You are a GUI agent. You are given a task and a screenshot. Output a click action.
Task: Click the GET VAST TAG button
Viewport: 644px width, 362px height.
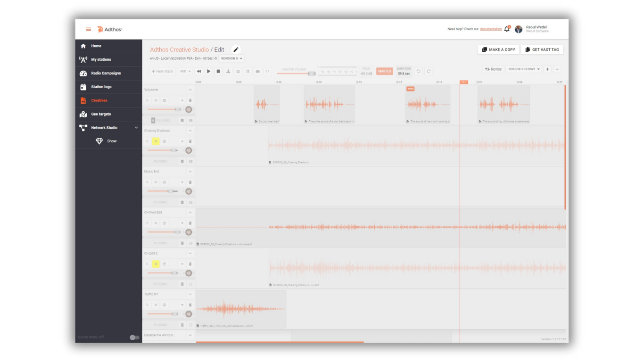[x=542, y=49]
